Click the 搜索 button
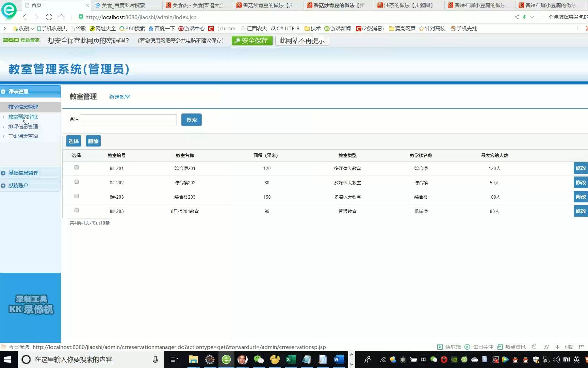588x368 pixels. [x=191, y=120]
